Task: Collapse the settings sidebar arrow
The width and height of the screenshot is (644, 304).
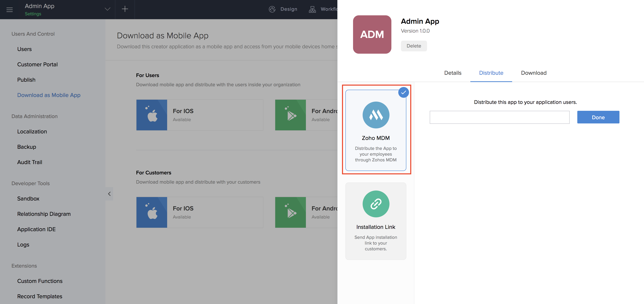Action: pos(109,194)
